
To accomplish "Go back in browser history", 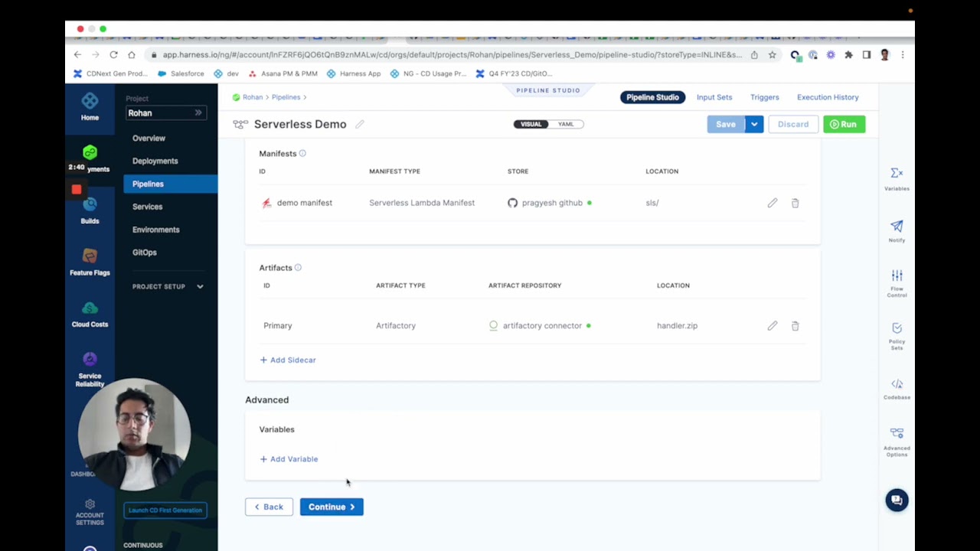I will 77,54.
